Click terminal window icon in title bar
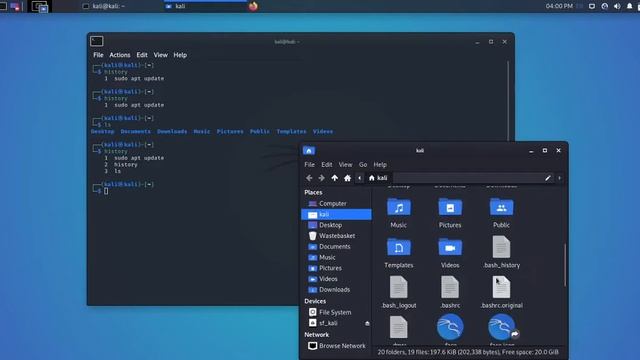The width and height of the screenshot is (640, 360). [97, 41]
